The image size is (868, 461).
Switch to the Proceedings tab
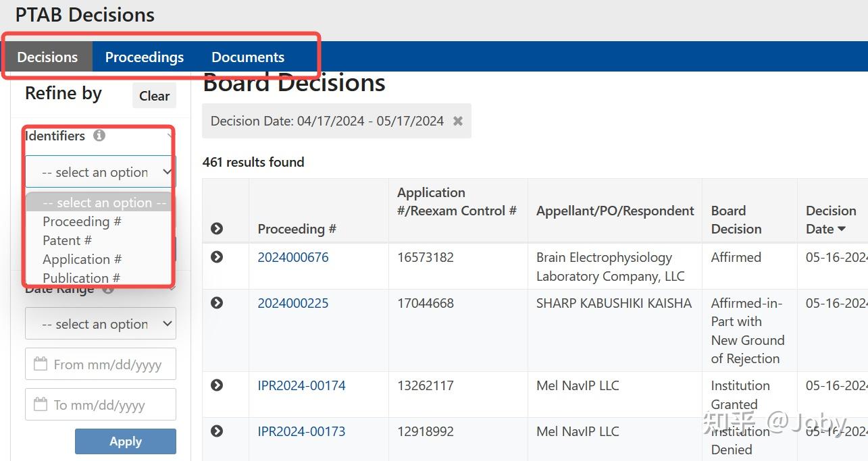coord(144,57)
